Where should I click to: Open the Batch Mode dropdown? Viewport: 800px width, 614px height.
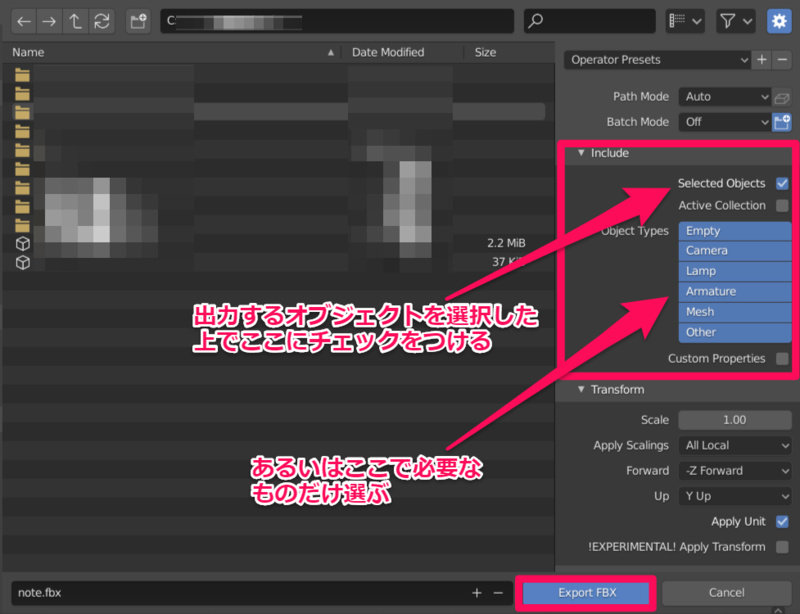click(x=724, y=122)
